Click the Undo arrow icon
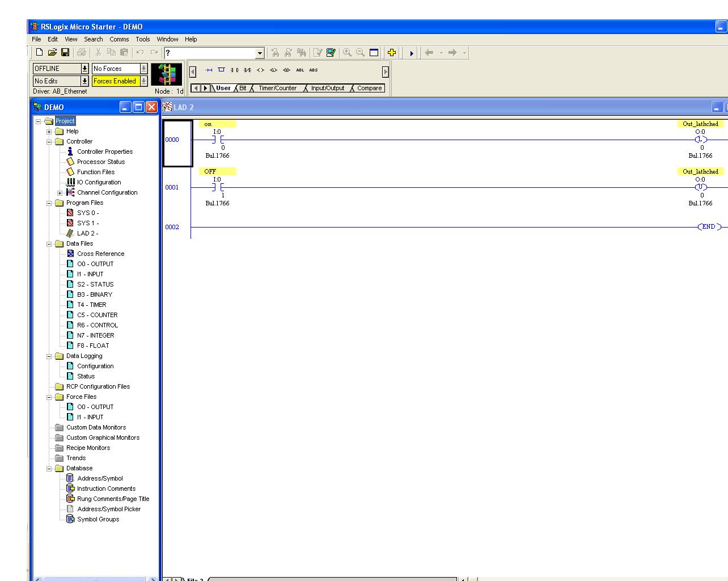728x581 pixels. pyautogui.click(x=140, y=53)
